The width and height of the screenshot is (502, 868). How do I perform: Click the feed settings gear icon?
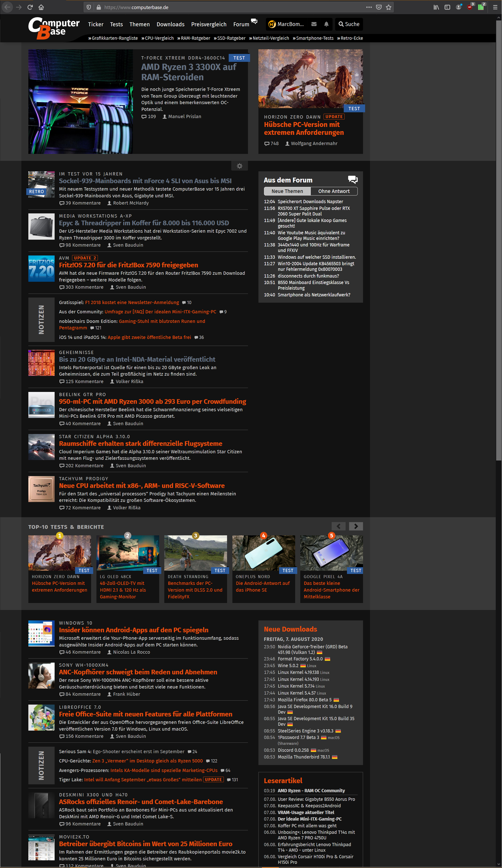[239, 166]
